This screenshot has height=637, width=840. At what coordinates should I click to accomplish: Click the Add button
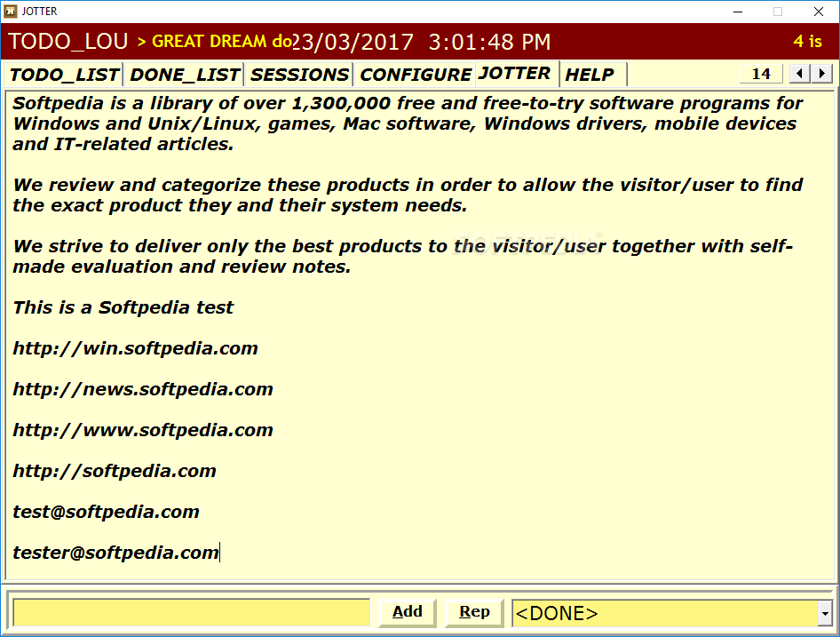click(408, 612)
